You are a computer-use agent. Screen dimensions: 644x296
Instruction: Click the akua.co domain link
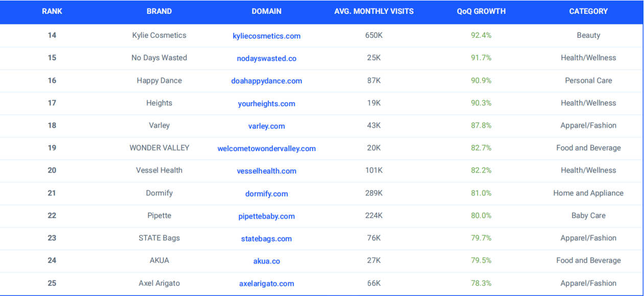266,261
